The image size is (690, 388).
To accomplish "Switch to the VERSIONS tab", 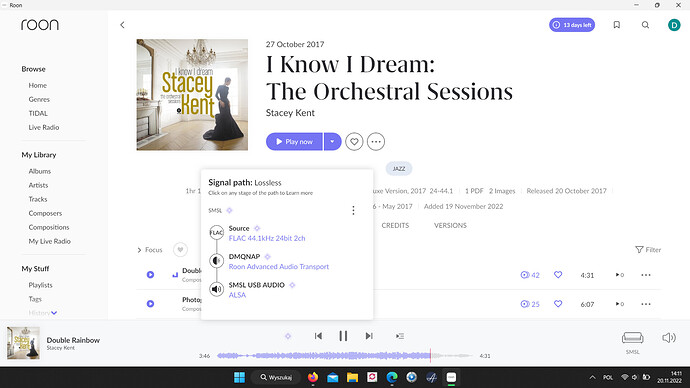I will click(x=450, y=225).
